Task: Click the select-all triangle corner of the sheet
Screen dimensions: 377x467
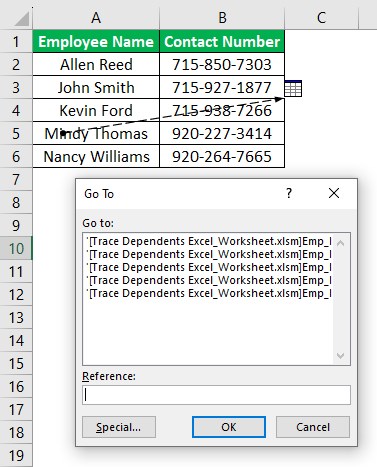Action: (x=22, y=19)
